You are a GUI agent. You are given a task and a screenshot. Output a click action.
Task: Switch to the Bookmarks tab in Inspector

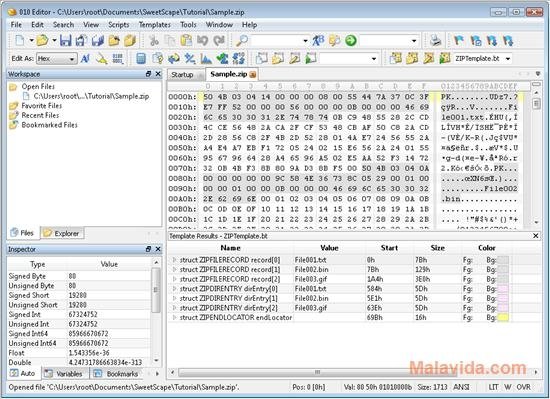click(x=118, y=374)
